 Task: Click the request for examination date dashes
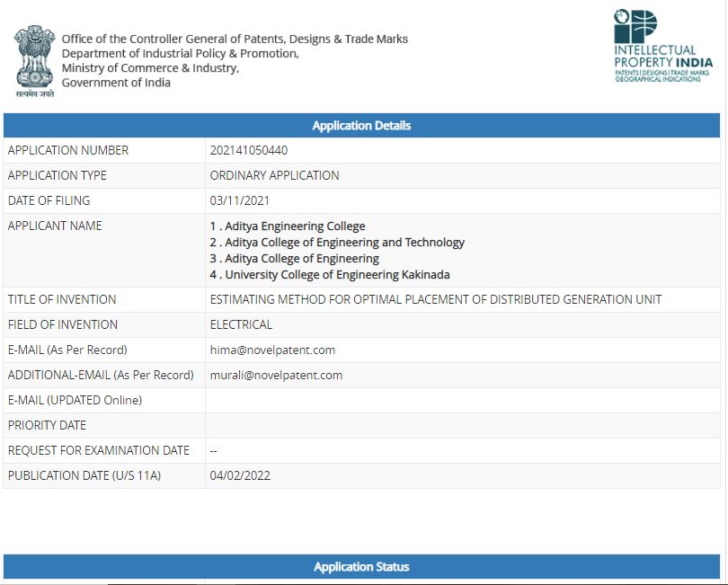(214, 450)
